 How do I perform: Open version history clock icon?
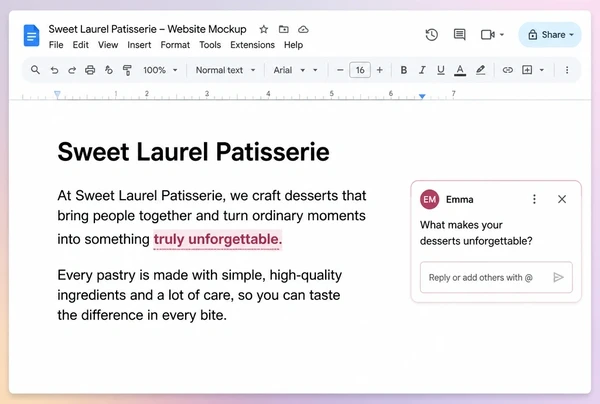click(432, 35)
